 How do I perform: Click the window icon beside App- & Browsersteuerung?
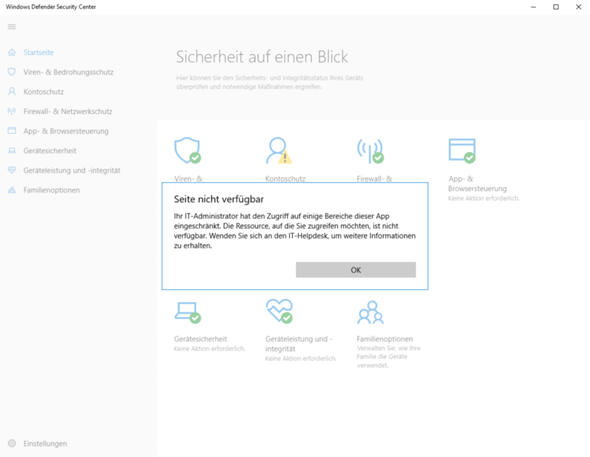12,131
